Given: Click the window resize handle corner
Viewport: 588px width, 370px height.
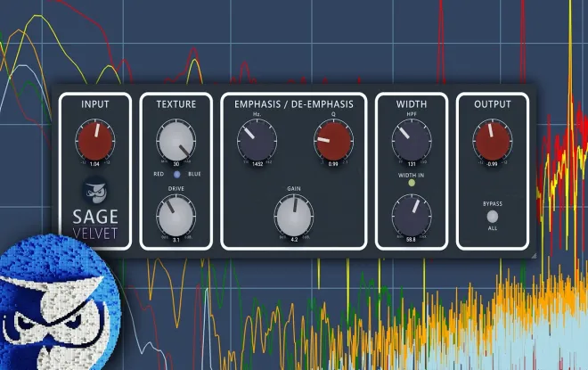Looking at the screenshot, I should 534,256.
